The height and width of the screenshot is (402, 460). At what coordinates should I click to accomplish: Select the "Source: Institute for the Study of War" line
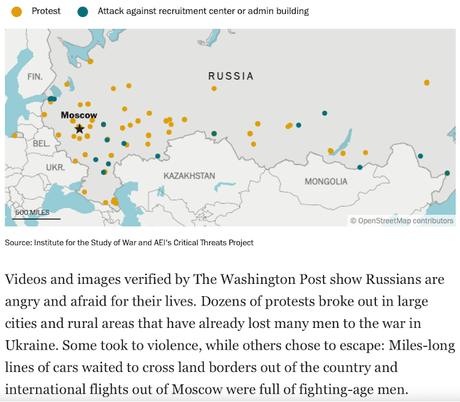coord(129,243)
